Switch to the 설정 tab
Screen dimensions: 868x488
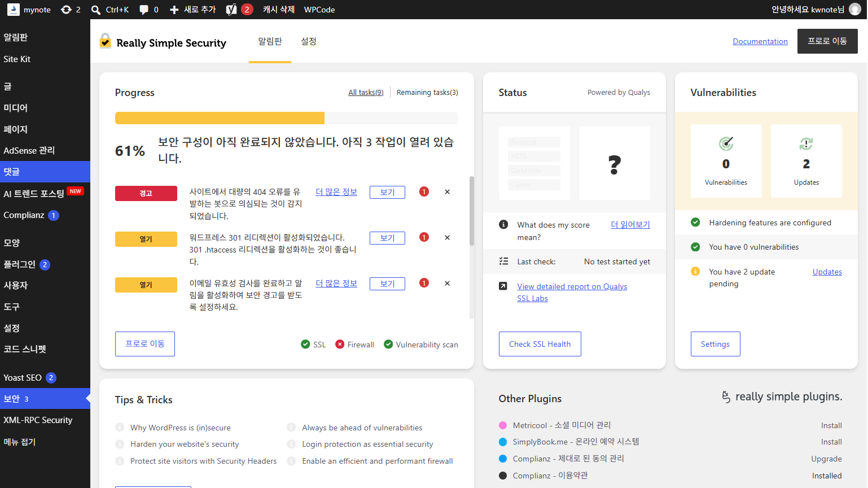point(309,41)
